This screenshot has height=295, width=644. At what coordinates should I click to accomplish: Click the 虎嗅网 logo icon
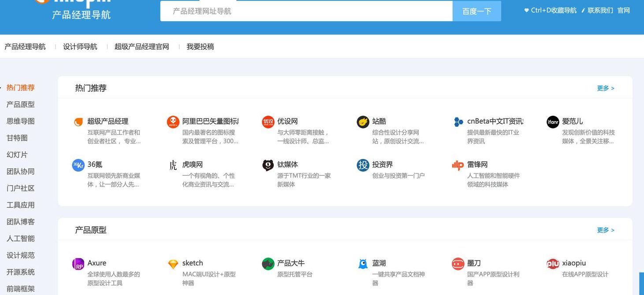173,165
